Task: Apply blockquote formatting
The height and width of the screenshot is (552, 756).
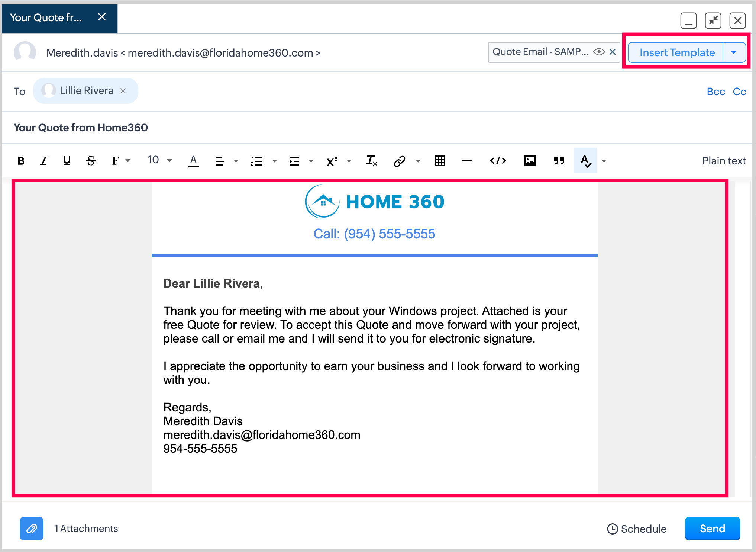Action: [559, 161]
